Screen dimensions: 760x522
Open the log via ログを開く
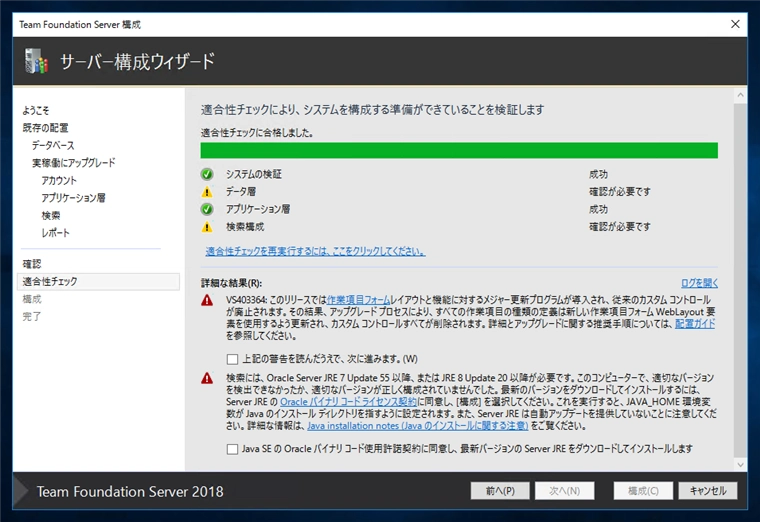pos(699,283)
